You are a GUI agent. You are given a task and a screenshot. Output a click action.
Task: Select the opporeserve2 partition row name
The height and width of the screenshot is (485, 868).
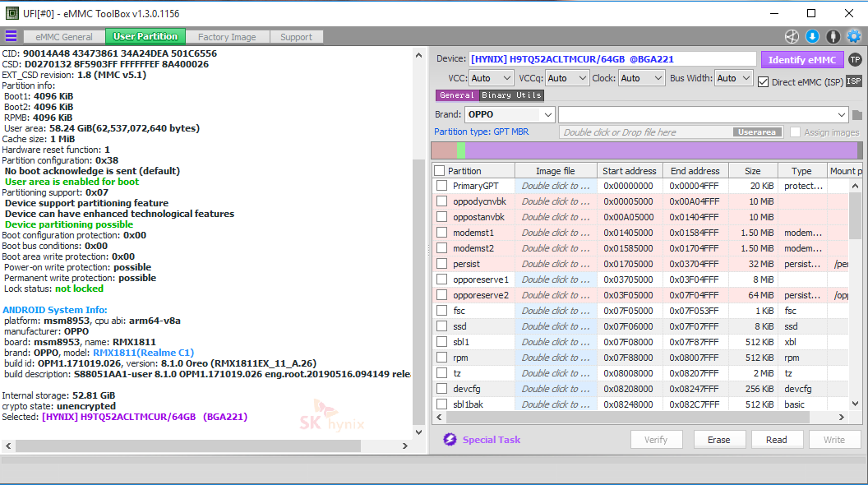tap(481, 295)
